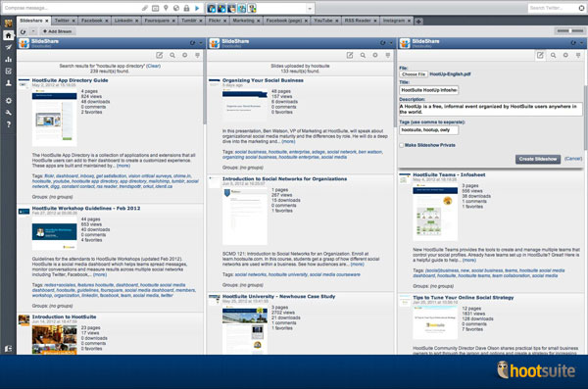Open the Analytics bar chart icon
The height and width of the screenshot is (389, 588).
point(8,59)
